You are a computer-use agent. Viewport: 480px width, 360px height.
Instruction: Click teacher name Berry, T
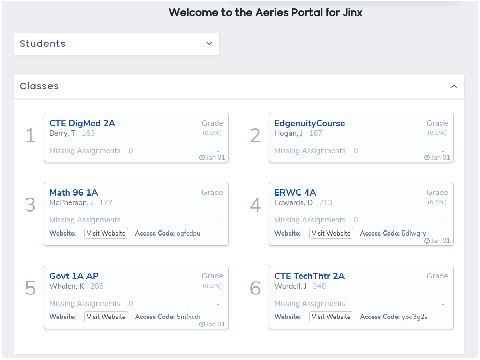(62, 133)
